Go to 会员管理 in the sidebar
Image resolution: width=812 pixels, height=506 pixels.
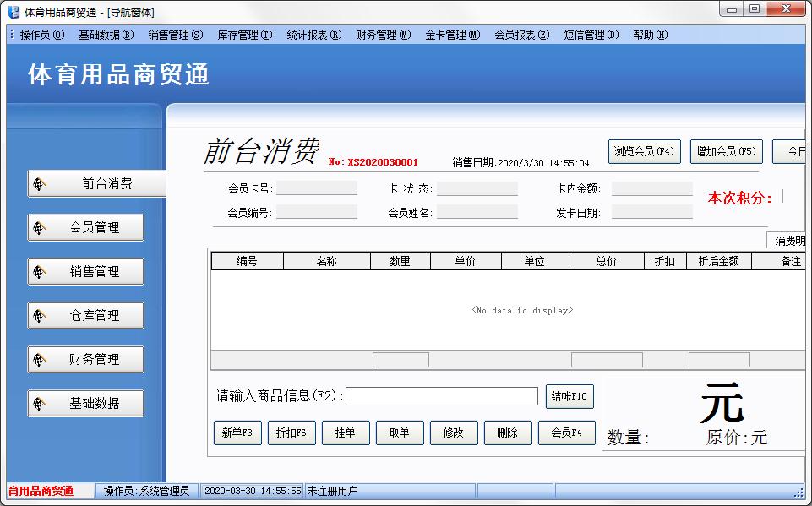(86, 228)
